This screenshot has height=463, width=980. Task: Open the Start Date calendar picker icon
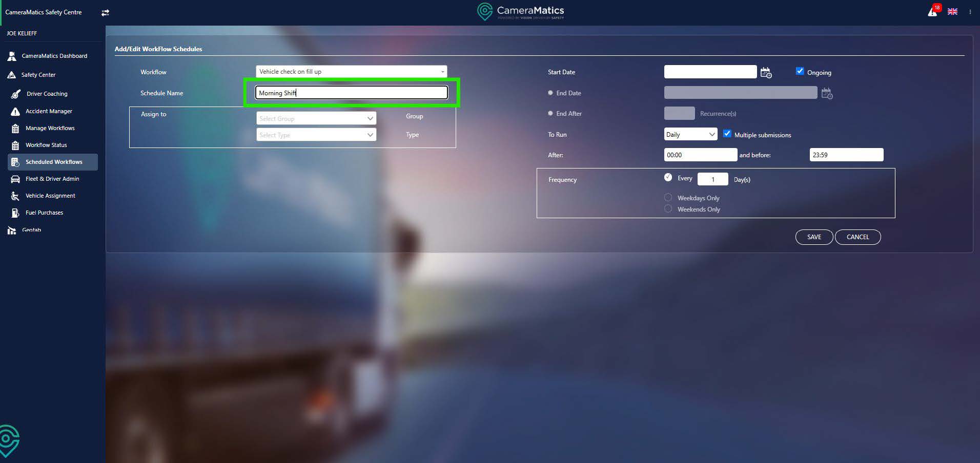pos(766,73)
